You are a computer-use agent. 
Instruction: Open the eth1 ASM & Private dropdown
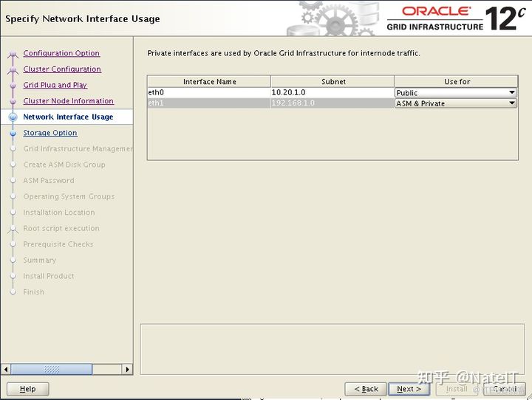coord(456,103)
